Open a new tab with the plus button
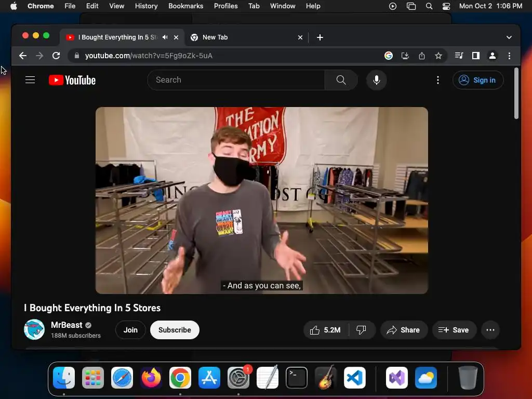Screen dimensions: 532x399 tap(320, 37)
